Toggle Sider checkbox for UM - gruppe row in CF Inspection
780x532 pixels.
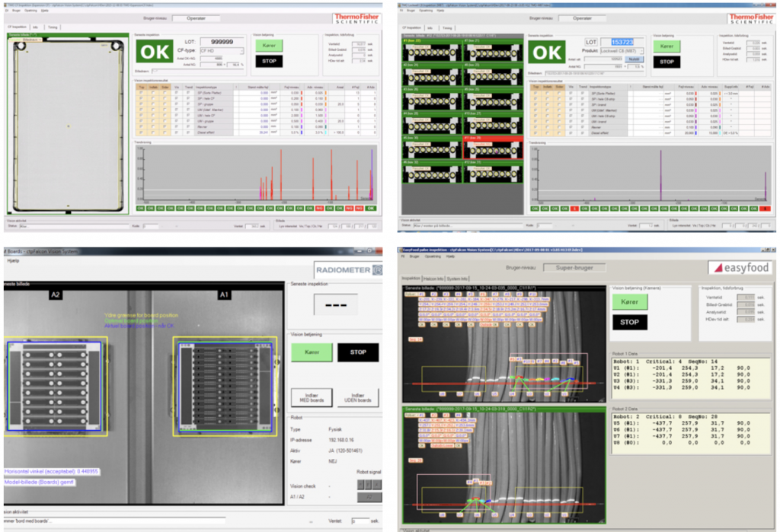tap(165, 121)
